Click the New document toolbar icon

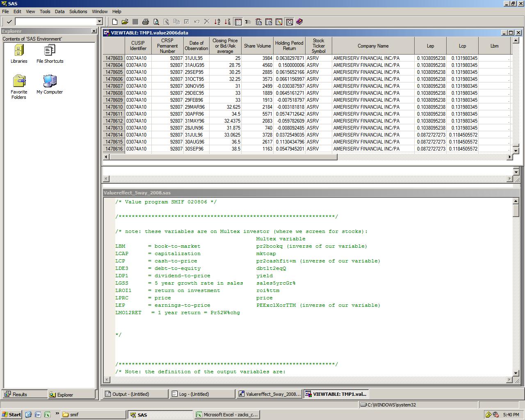coord(115,22)
